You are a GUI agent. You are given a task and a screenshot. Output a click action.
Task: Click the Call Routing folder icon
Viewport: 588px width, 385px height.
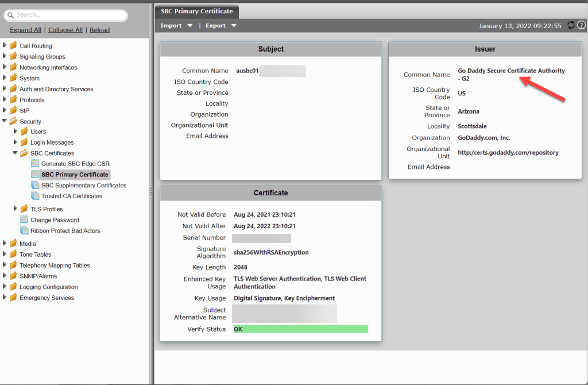pos(13,45)
